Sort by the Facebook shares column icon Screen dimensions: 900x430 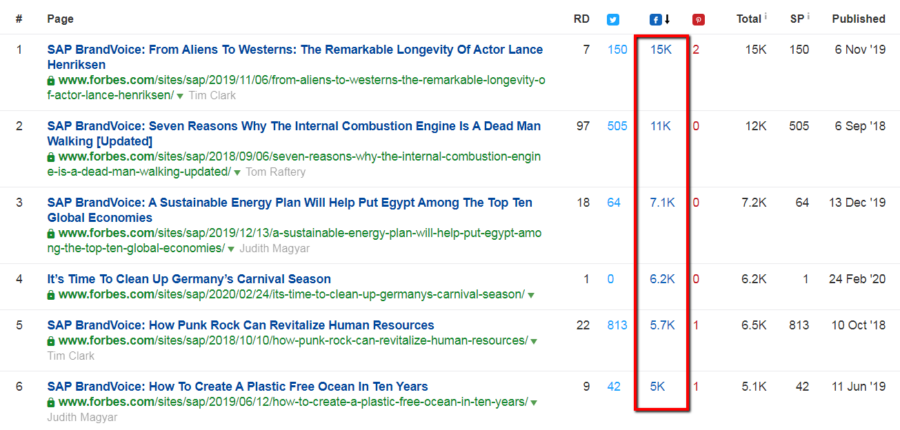pyautogui.click(x=655, y=20)
